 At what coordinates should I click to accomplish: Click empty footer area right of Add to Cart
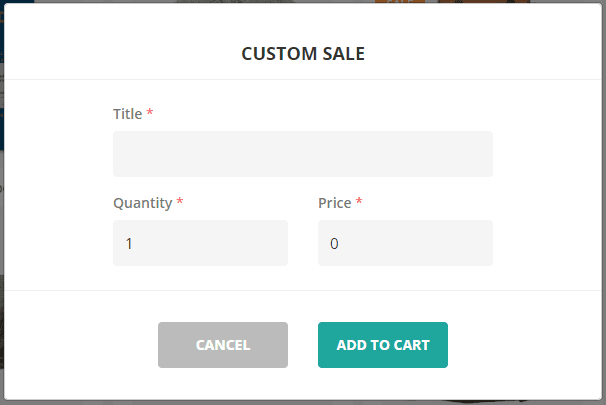(x=525, y=345)
